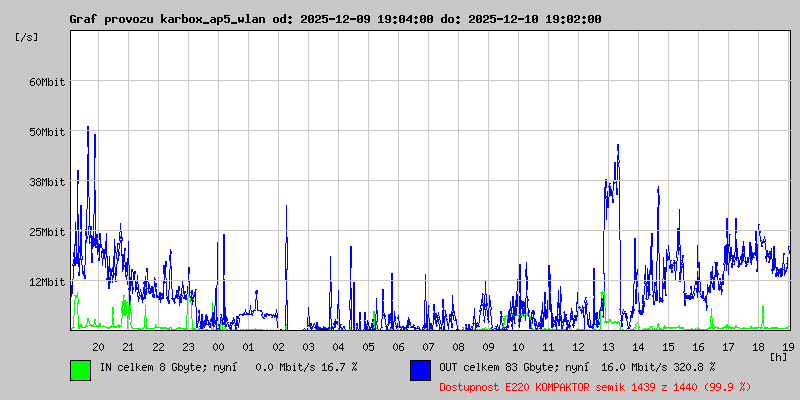
Task: Click the 38Mbit y-axis label
Action: pos(47,182)
